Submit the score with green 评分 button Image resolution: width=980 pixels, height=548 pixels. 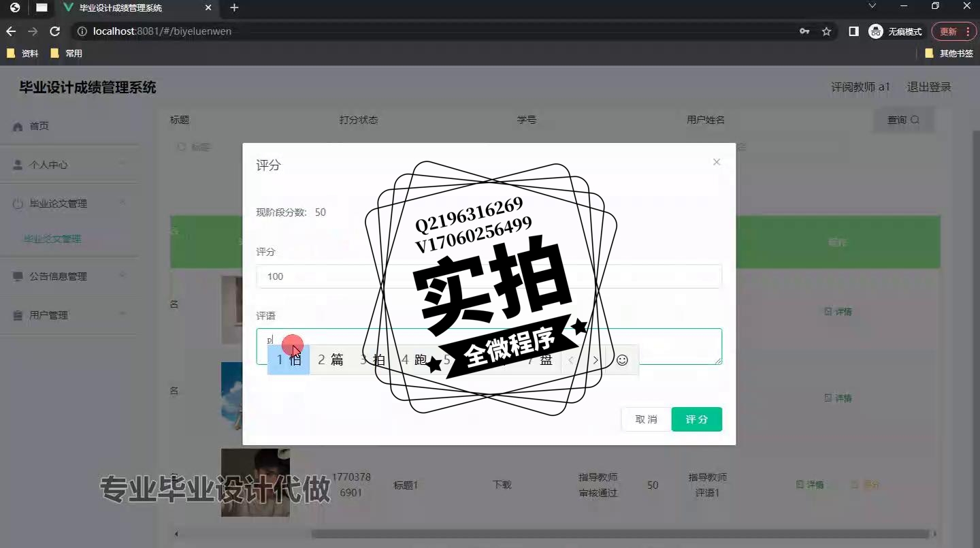(x=696, y=419)
